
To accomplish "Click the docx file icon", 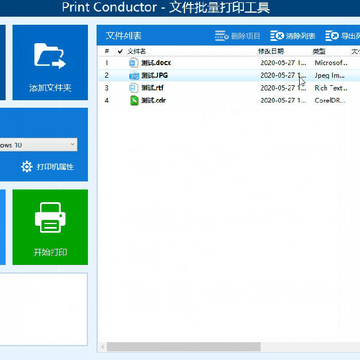I will tap(133, 63).
